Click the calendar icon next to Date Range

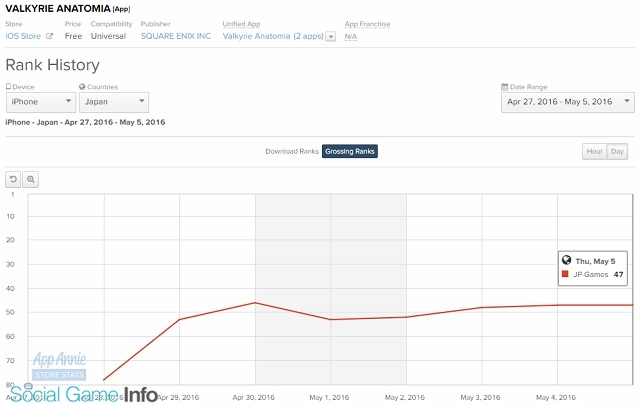pos(504,87)
